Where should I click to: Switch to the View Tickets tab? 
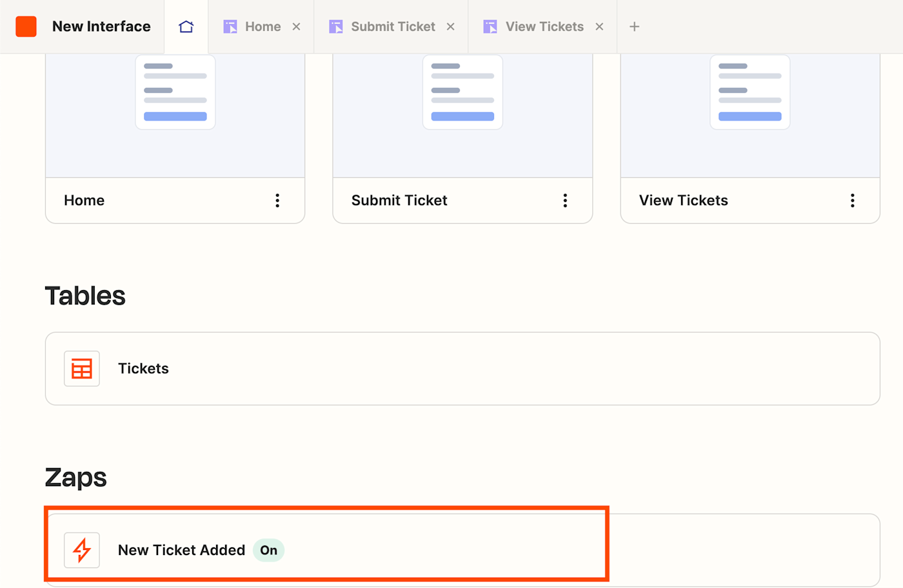[544, 26]
